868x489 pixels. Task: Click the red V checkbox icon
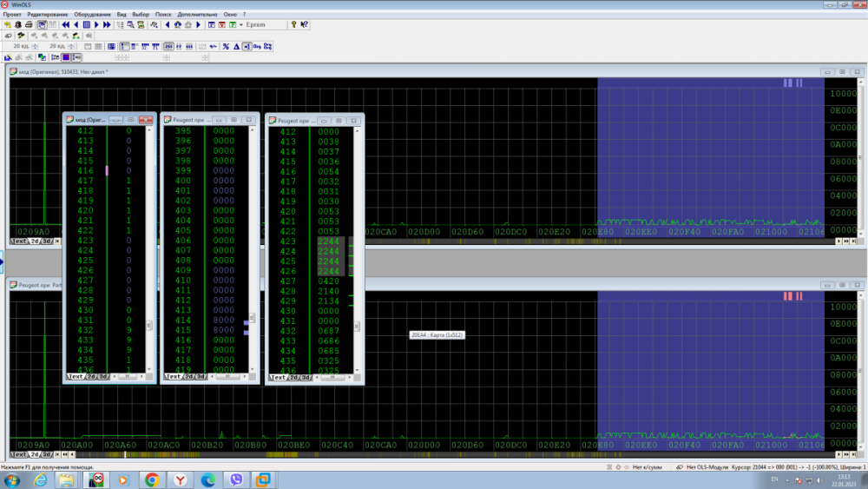222,24
